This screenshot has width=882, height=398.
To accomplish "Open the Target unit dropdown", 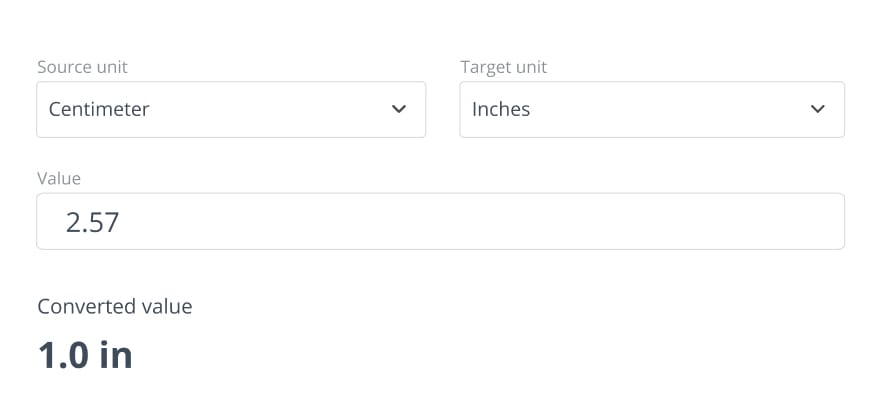I will point(652,109).
